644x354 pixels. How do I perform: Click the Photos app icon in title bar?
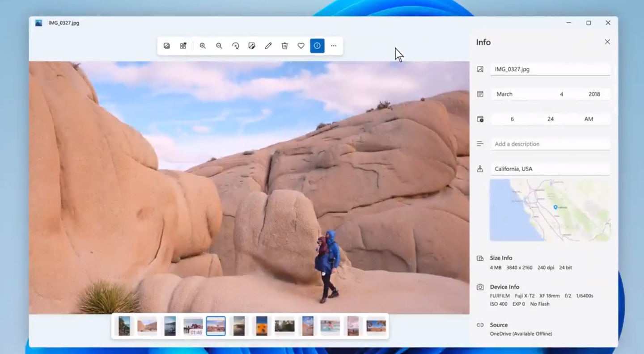(x=39, y=23)
